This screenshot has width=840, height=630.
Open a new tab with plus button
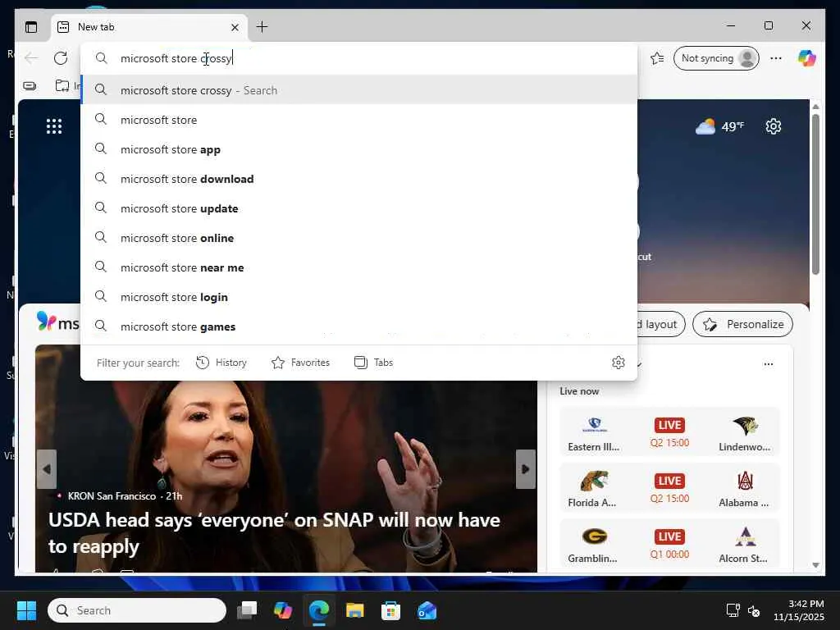(262, 27)
